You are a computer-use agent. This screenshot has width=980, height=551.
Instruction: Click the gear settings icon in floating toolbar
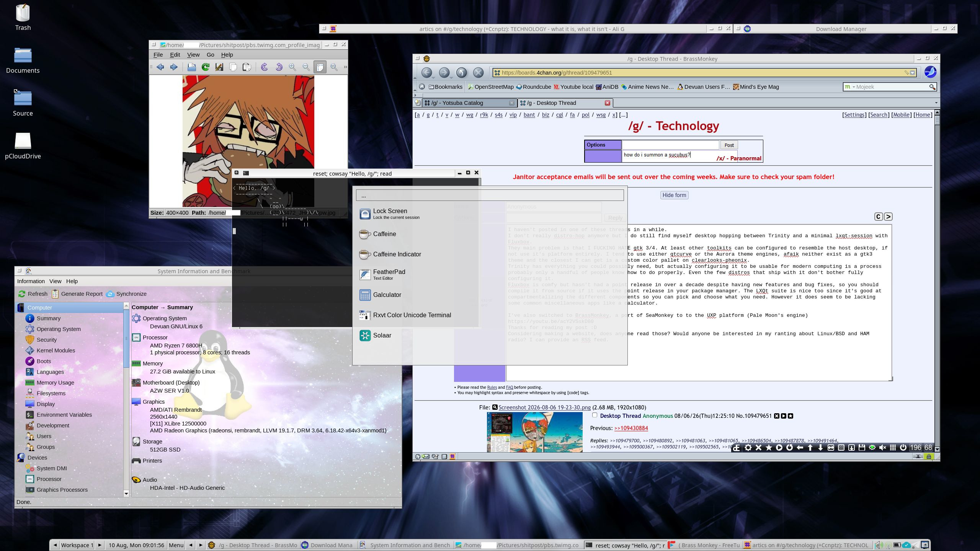(748, 448)
